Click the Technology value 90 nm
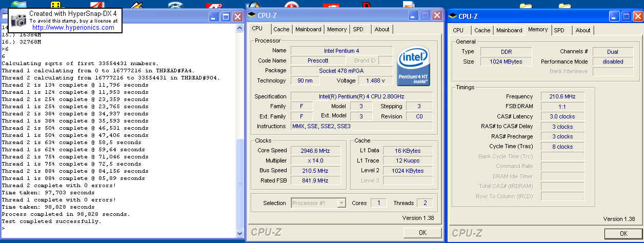Image resolution: width=644 pixels, height=243 pixels. click(x=305, y=80)
